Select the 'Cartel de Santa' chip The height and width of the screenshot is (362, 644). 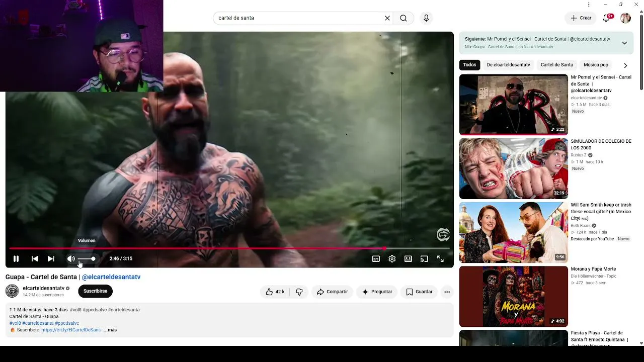pos(556,65)
